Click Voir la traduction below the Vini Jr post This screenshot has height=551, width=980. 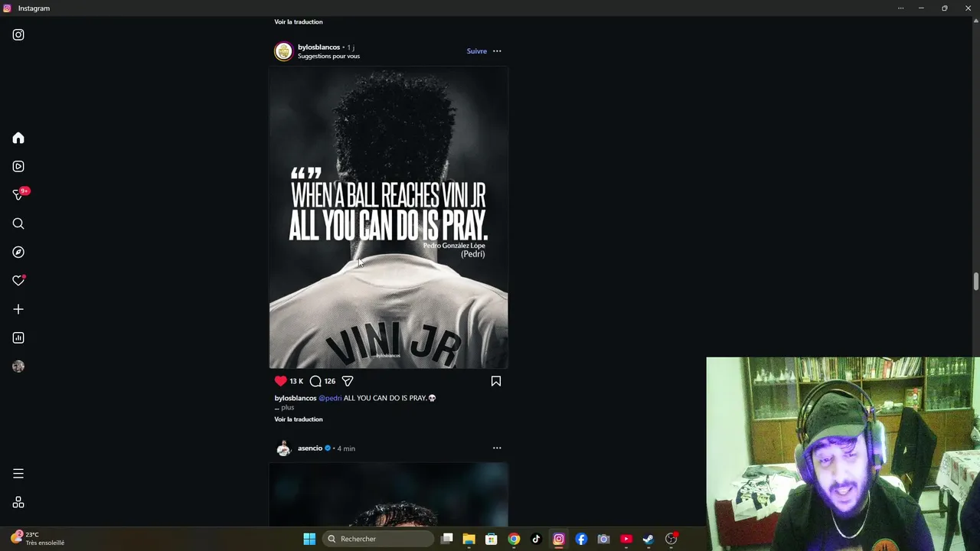pyautogui.click(x=299, y=419)
